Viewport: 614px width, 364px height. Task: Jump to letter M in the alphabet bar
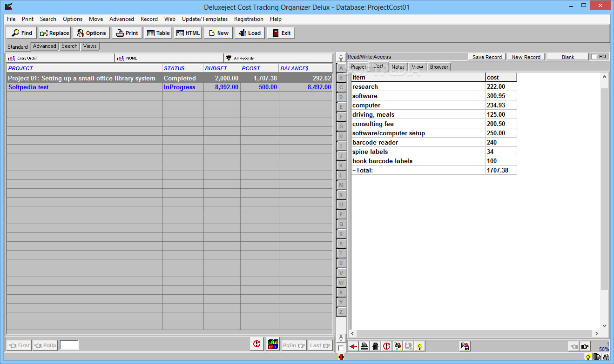[x=341, y=185]
